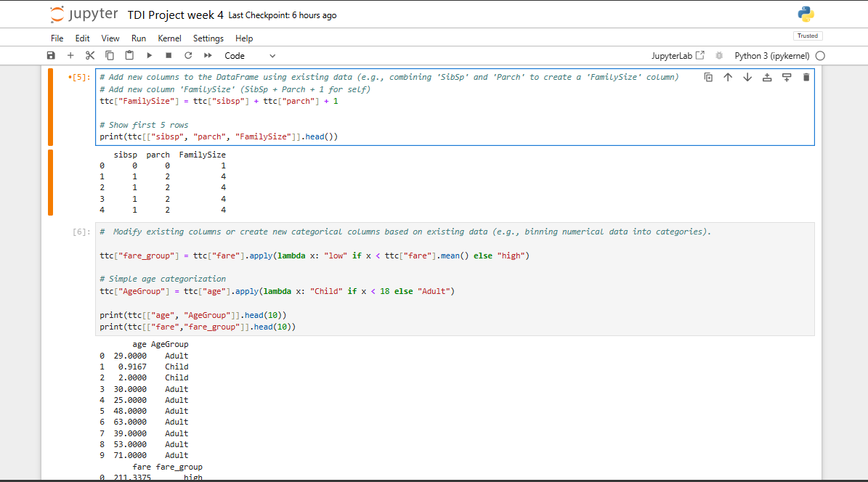Viewport: 868px width, 482px height.
Task: Insert a cell above cell 5
Action: (x=767, y=78)
